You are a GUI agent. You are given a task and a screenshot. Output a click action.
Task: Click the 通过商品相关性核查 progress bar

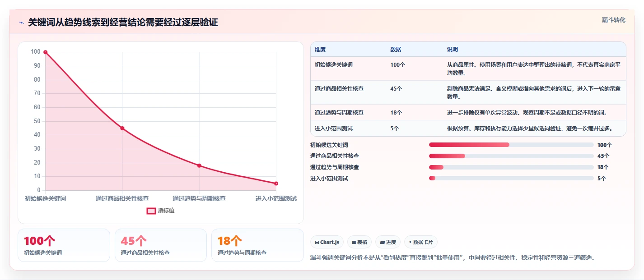(x=511, y=156)
